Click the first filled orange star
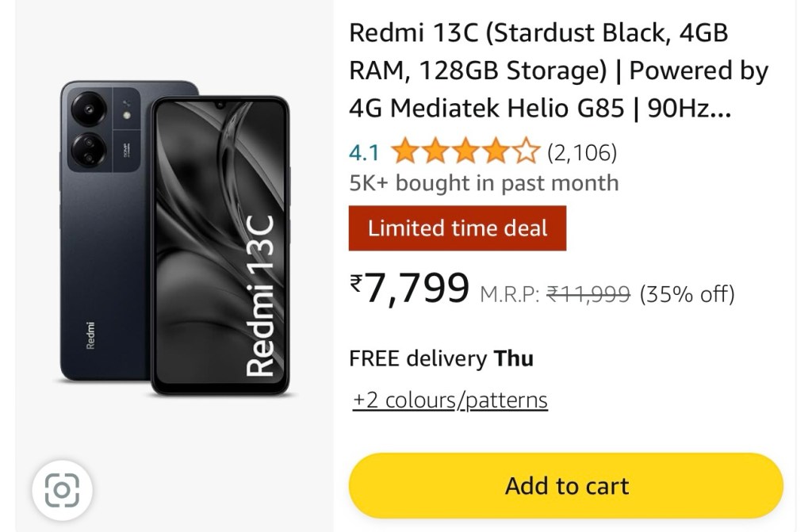The height and width of the screenshot is (532, 812). point(404,151)
